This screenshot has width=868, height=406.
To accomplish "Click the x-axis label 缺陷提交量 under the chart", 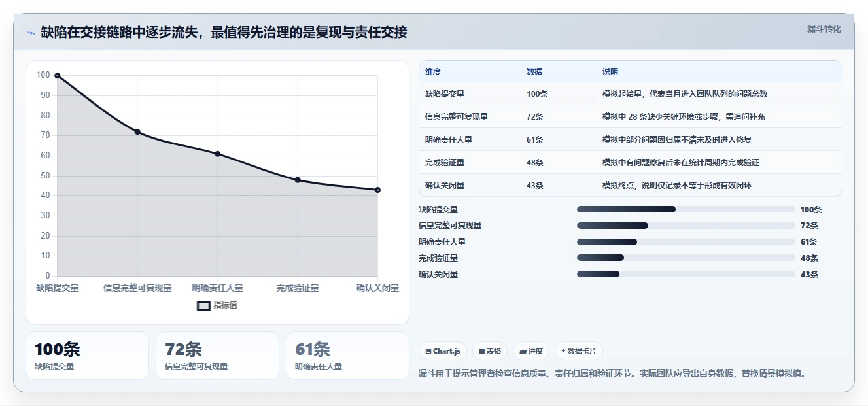I will (58, 288).
